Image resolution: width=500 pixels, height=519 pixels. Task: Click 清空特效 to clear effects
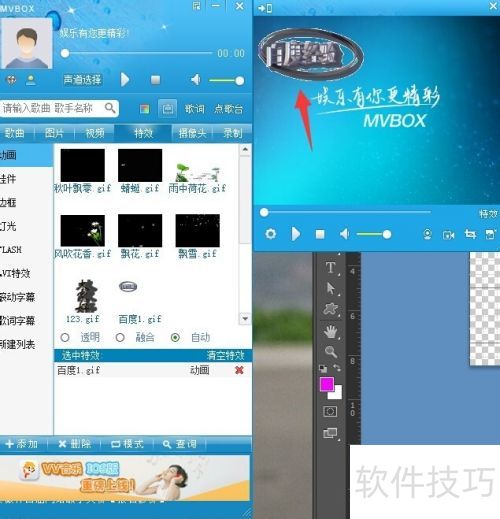(x=226, y=356)
